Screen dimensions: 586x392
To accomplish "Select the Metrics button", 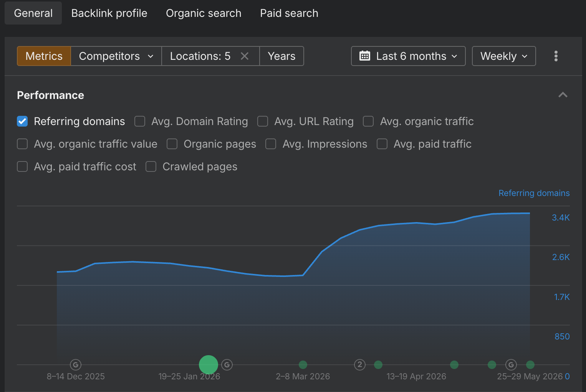I will [44, 56].
